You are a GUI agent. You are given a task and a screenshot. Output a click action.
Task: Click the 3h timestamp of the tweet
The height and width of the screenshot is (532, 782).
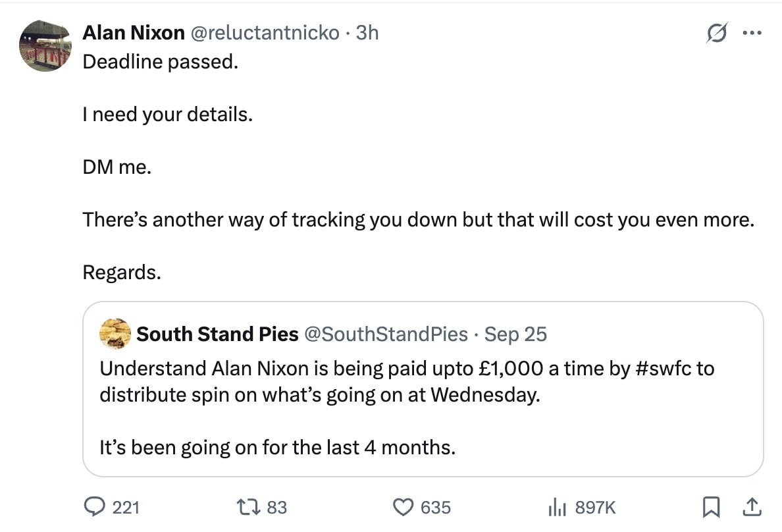click(x=367, y=33)
